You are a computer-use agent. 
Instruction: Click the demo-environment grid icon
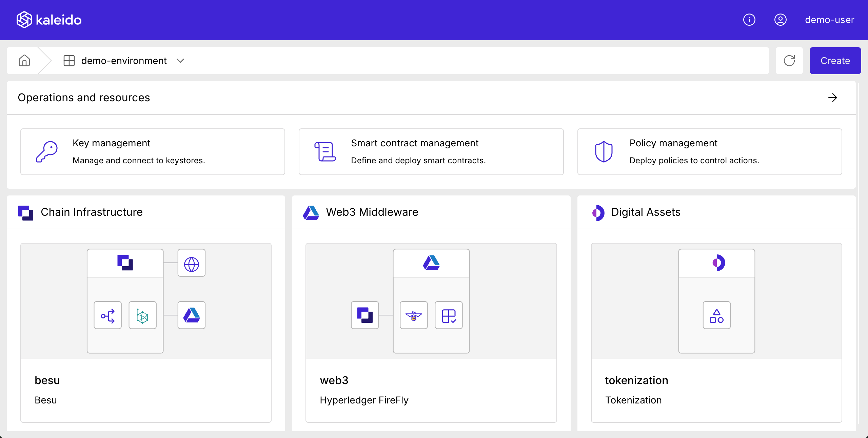pos(69,61)
